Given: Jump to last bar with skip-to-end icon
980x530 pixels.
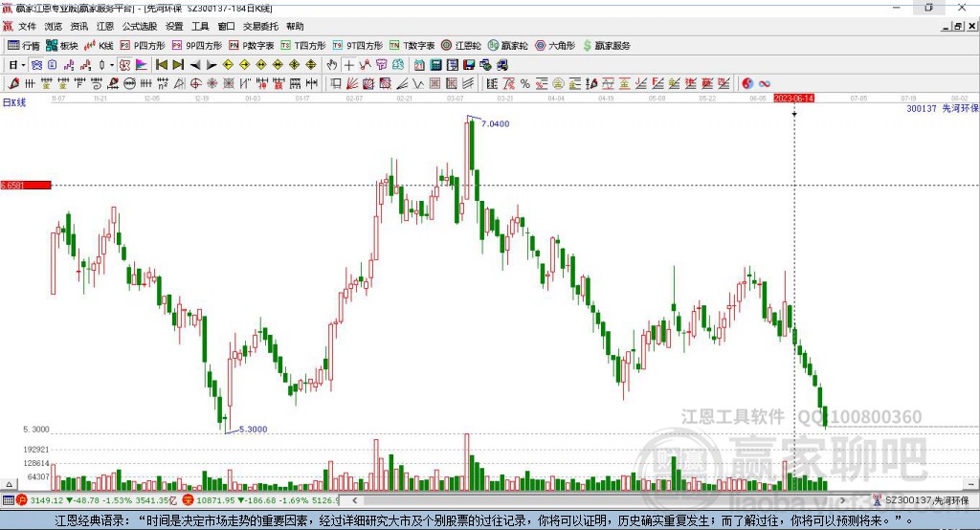Looking at the screenshot, I should [178, 65].
